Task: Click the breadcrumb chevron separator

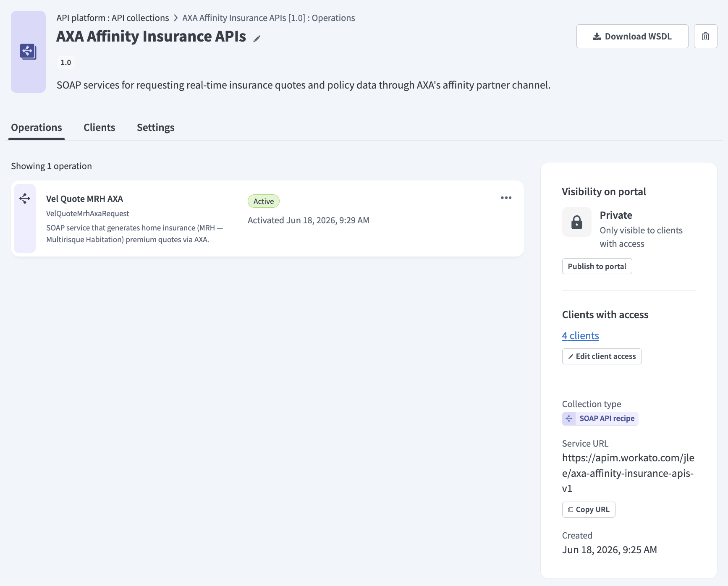Action: pos(175,18)
